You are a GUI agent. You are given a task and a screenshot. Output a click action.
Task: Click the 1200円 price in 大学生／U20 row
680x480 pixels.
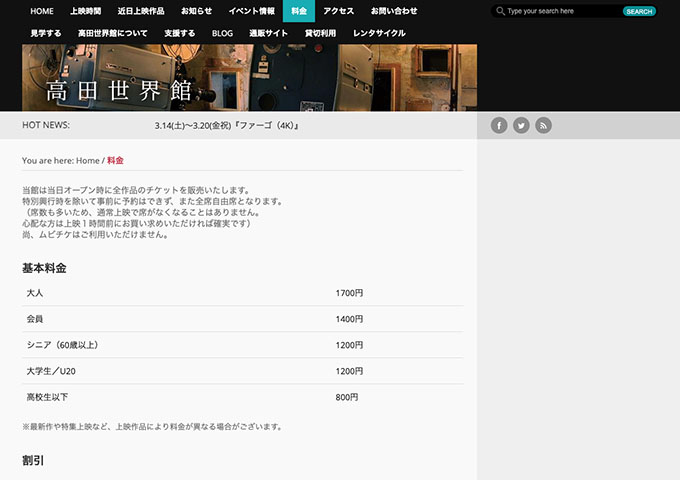point(349,371)
